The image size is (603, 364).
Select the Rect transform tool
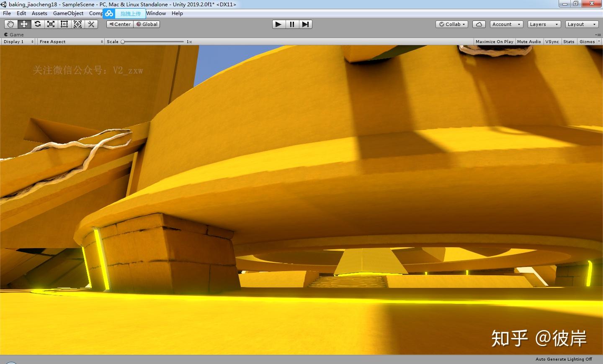coord(64,24)
